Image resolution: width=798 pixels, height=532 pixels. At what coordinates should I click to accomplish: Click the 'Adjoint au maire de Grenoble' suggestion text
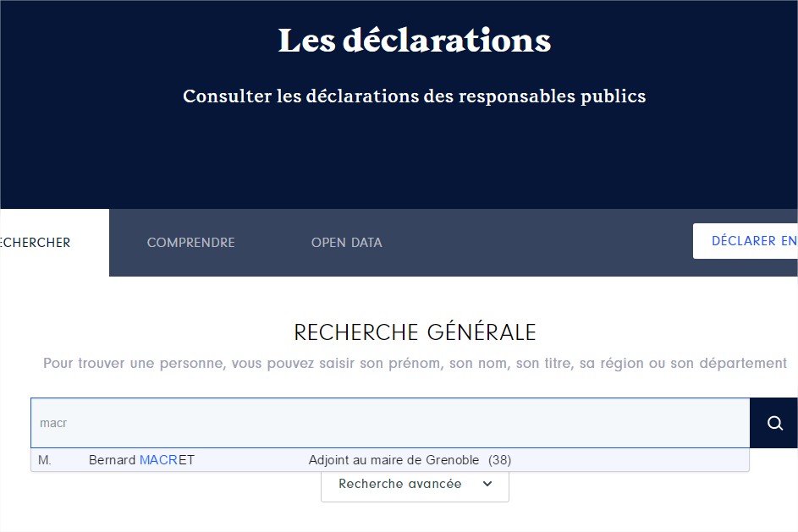click(393, 460)
